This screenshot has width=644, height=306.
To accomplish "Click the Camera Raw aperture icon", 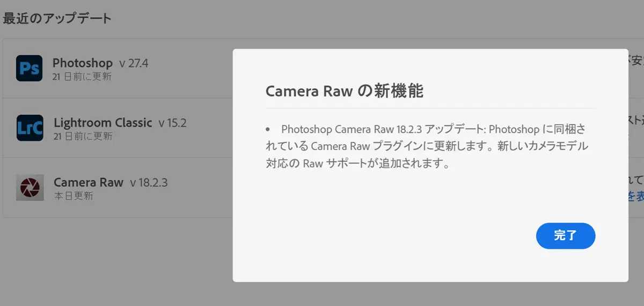I will coord(30,188).
